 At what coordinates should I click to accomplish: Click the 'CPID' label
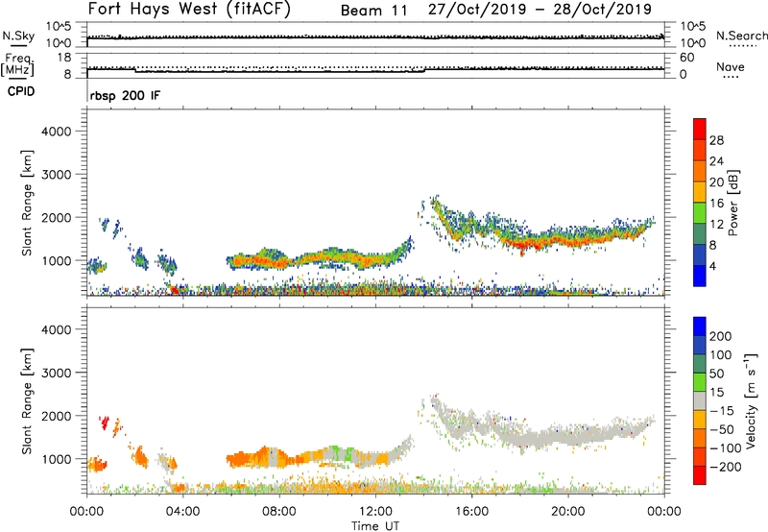(21, 91)
